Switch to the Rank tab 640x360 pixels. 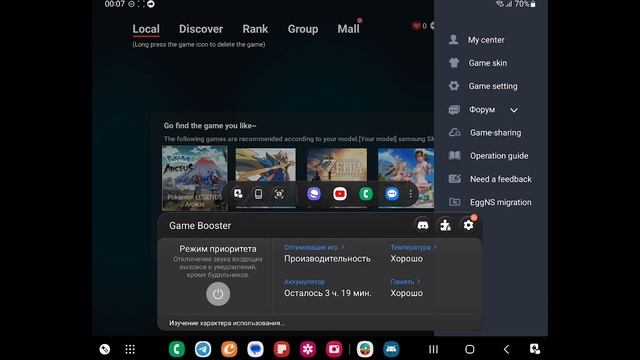click(255, 29)
